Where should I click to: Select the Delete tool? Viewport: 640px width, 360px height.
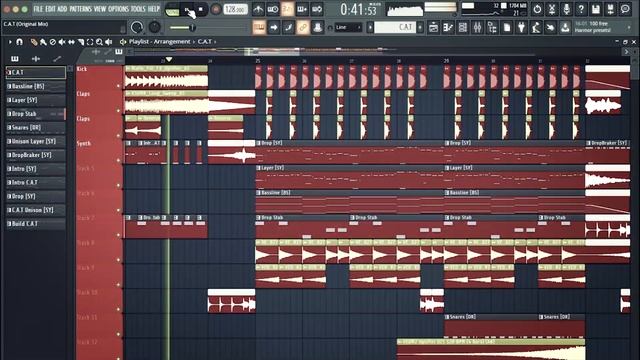tap(53, 42)
